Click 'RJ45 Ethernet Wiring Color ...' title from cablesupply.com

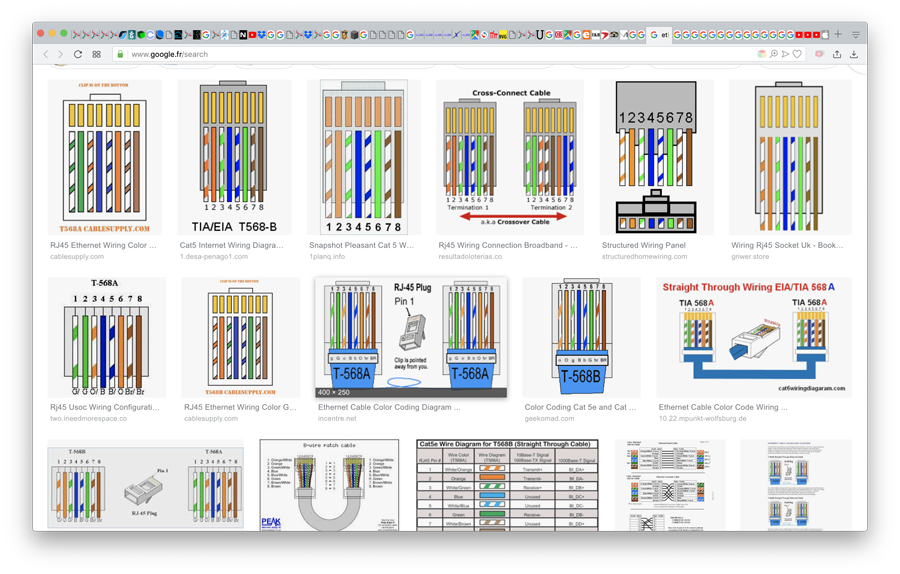[x=103, y=245]
